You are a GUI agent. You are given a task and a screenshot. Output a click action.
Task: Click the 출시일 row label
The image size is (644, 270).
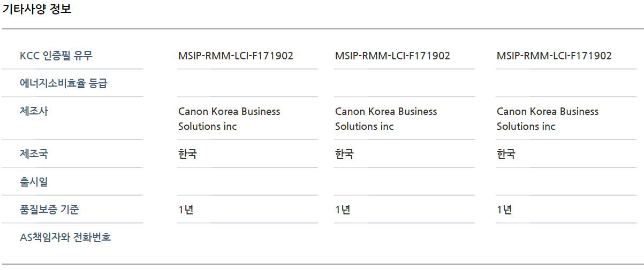(x=34, y=182)
